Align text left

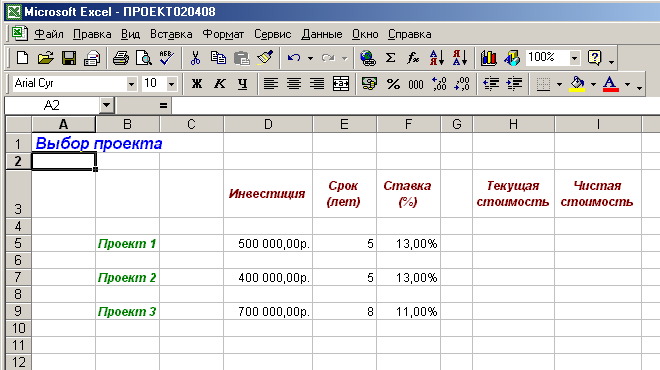[270, 84]
